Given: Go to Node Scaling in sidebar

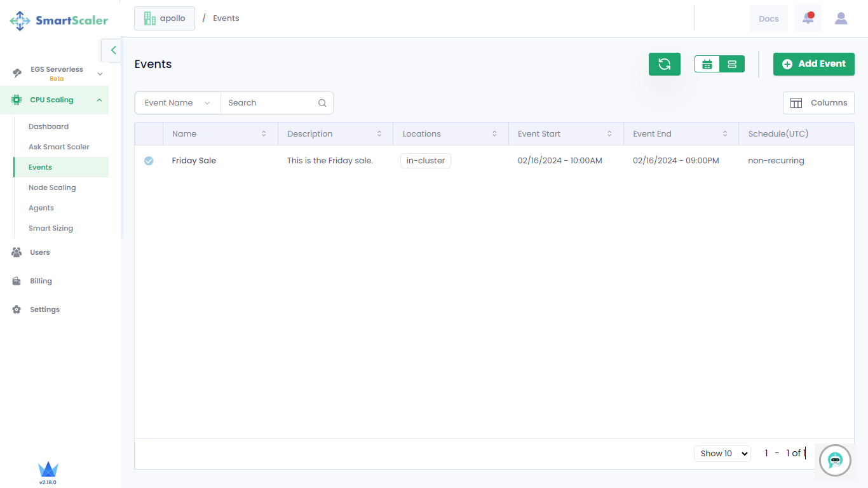Looking at the screenshot, I should click(x=52, y=187).
